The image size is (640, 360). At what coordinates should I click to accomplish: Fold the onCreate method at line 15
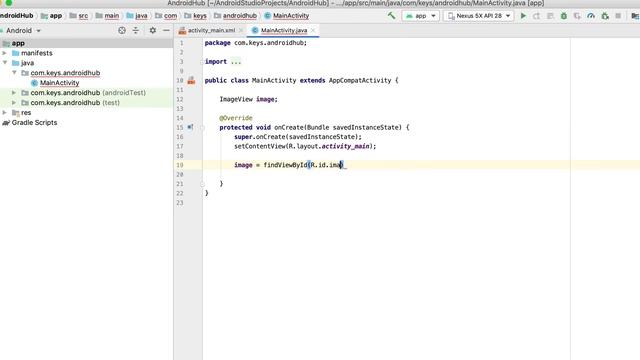point(202,127)
